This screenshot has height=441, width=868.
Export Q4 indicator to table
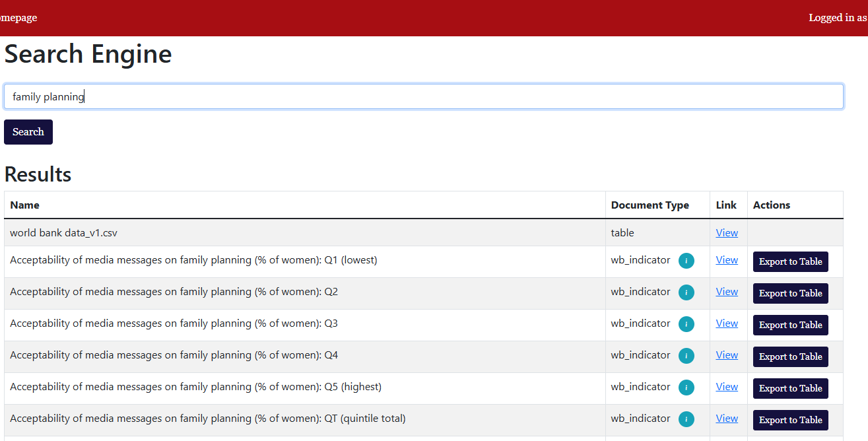click(x=790, y=356)
